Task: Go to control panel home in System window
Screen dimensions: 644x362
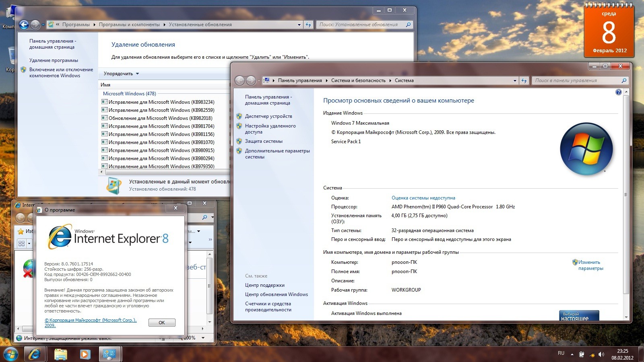Action: point(268,100)
